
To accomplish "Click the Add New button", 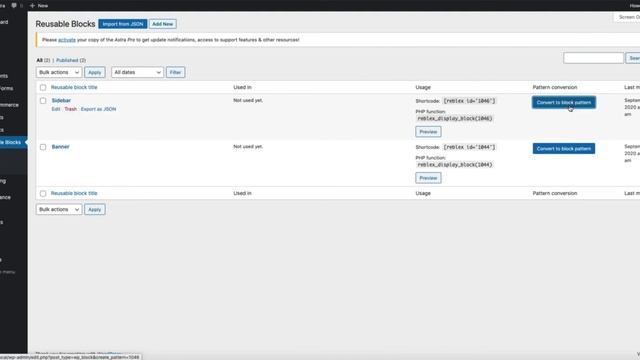I will pos(162,24).
